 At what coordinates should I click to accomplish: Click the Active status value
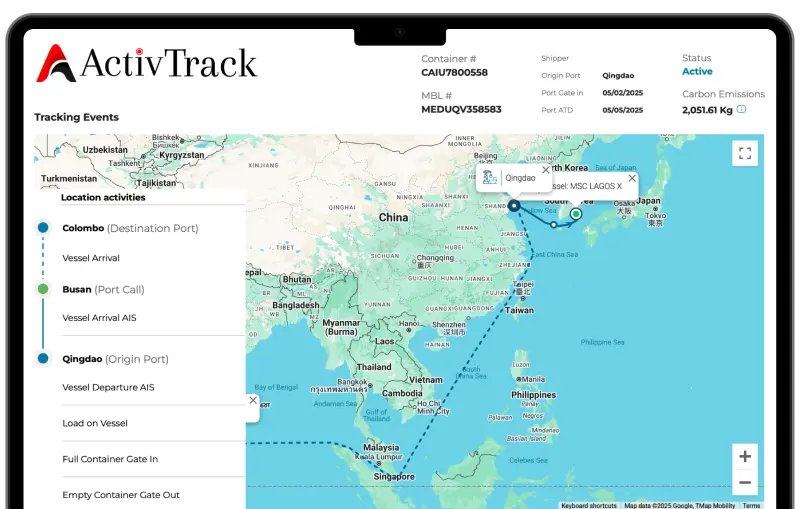[x=697, y=71]
